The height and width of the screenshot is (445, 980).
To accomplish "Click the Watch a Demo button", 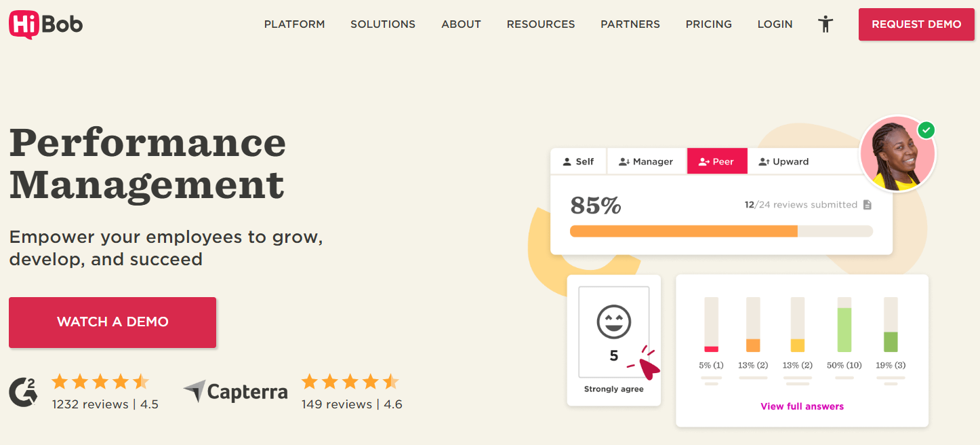I will pos(113,322).
